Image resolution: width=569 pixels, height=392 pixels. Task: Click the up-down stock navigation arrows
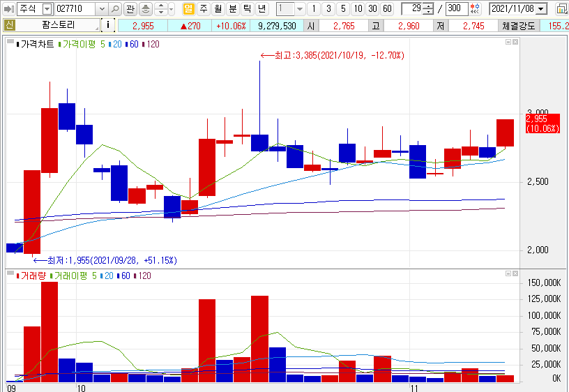click(x=161, y=8)
